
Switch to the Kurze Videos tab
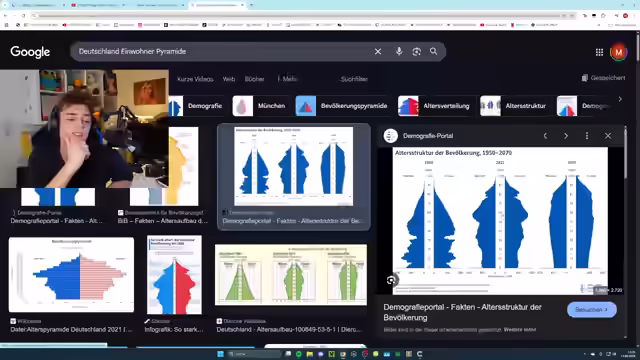195,79
